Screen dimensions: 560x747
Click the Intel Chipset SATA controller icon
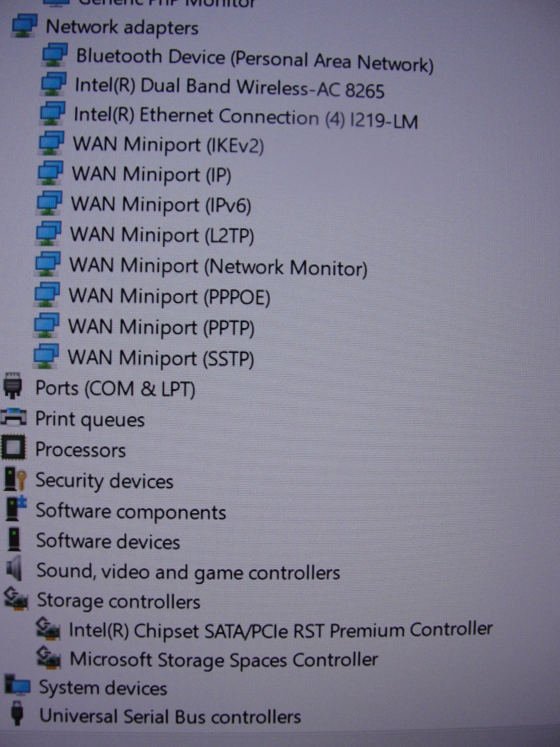tap(48, 629)
